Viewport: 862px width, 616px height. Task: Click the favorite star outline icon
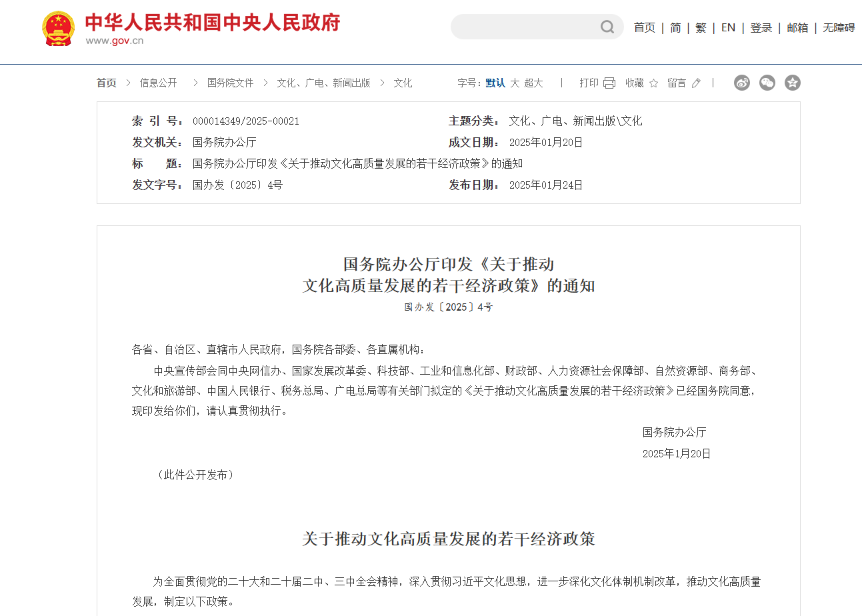click(653, 83)
